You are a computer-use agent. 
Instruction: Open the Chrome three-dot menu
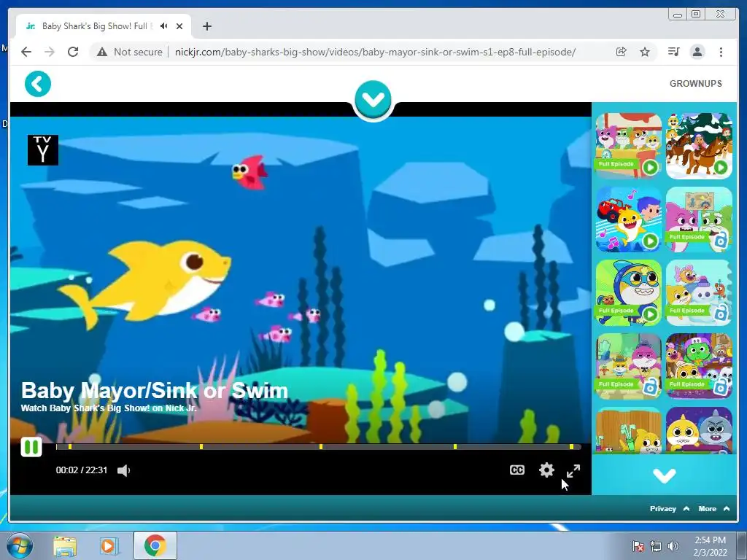pos(721,52)
